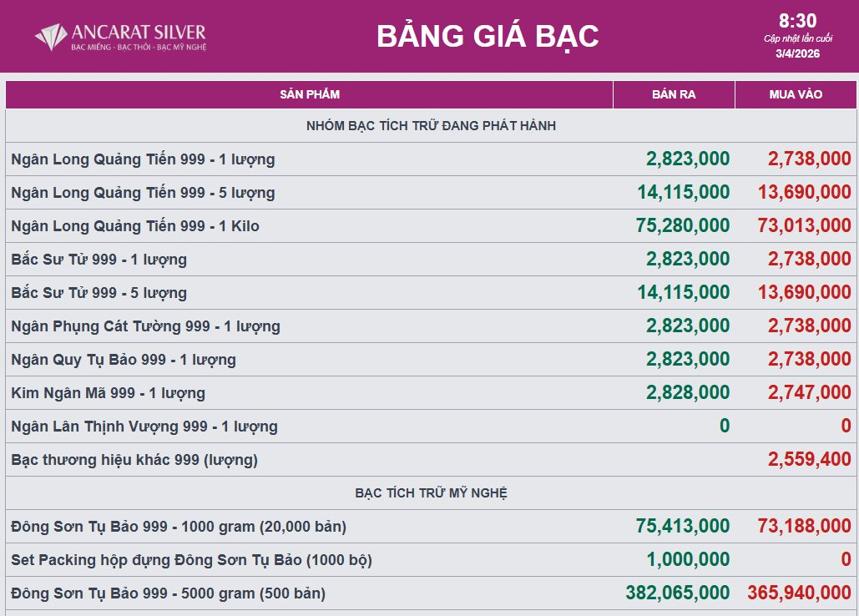
Task: Select the Ngân Long Quảng Tiến 1 lượng row
Action: click(143, 159)
